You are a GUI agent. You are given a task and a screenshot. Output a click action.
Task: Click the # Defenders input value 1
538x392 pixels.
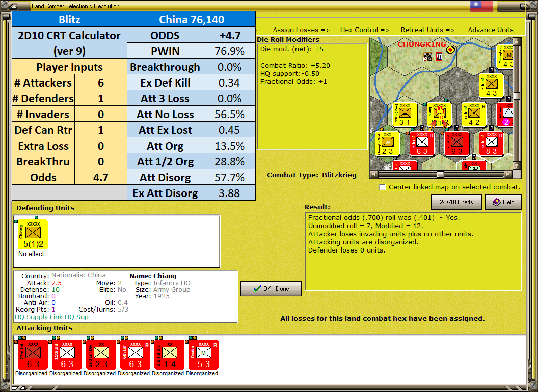point(100,98)
